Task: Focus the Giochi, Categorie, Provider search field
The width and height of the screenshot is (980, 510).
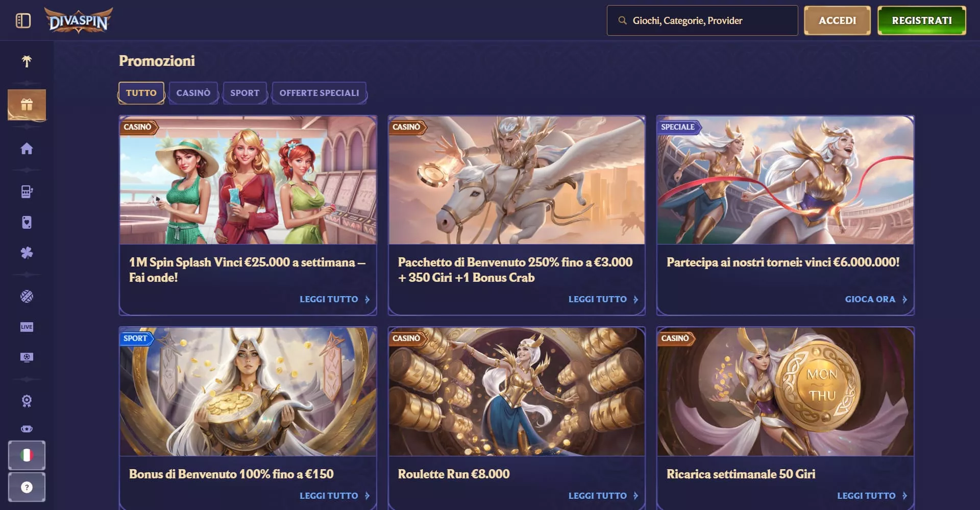Action: (x=702, y=20)
